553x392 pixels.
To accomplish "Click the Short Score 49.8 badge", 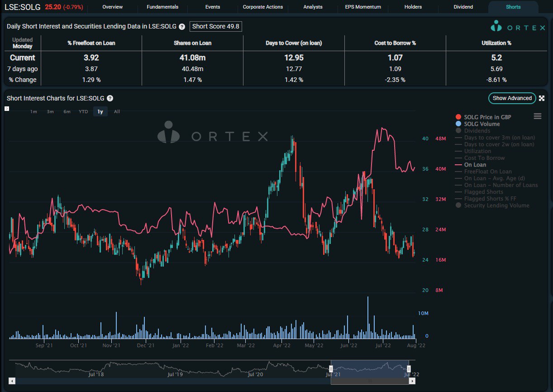I will coord(215,26).
